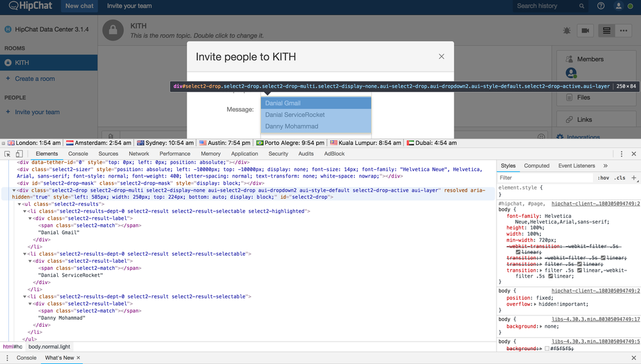641x364 pixels.
Task: Open the help question mark icon
Action: tap(601, 6)
